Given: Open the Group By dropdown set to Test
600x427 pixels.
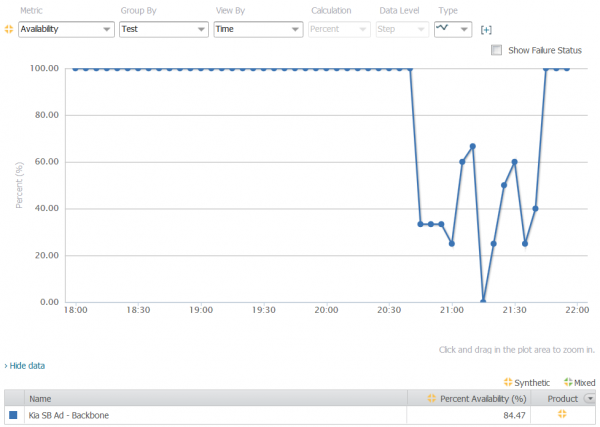Looking at the screenshot, I should [163, 29].
